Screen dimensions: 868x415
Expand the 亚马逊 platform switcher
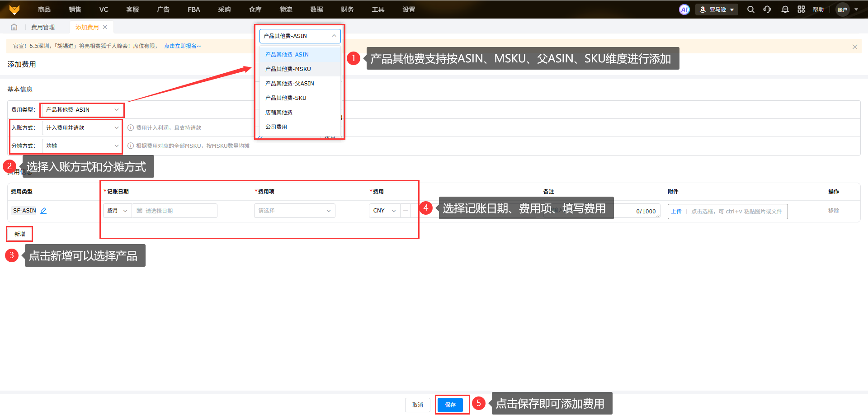pyautogui.click(x=717, y=9)
